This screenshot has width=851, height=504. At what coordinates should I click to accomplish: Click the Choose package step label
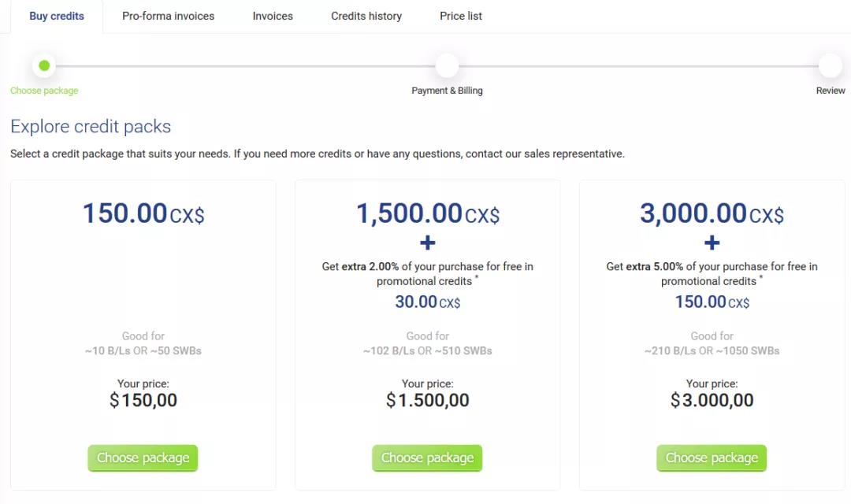click(44, 91)
